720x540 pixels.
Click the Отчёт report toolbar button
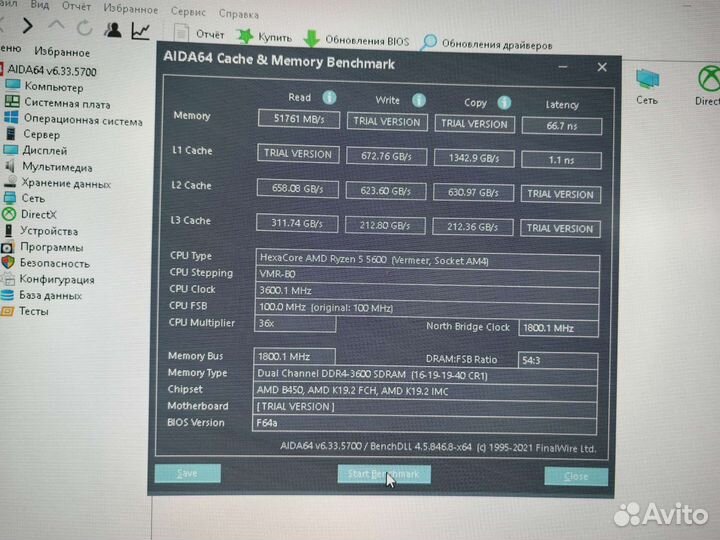point(200,34)
